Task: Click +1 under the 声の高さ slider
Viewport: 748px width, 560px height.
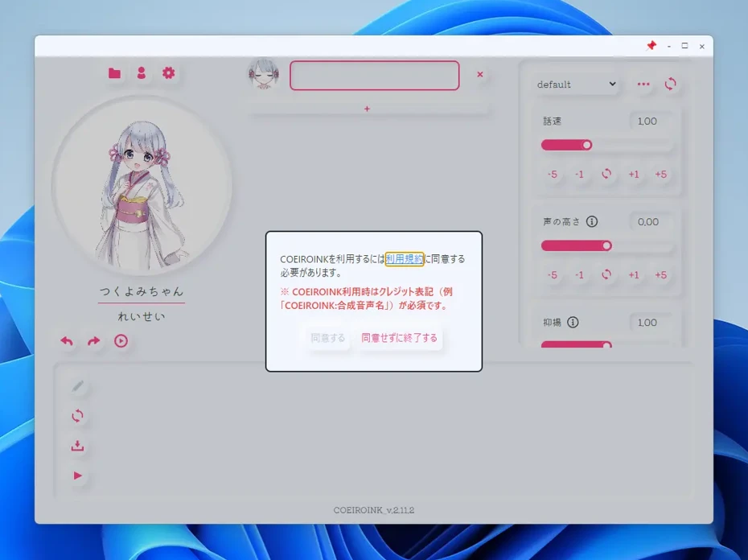Action: click(x=634, y=275)
